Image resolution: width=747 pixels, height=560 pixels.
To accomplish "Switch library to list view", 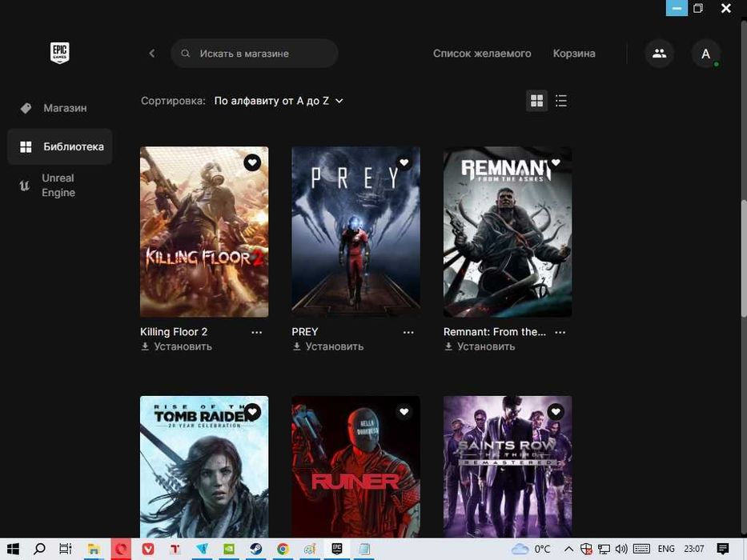I will click(561, 101).
